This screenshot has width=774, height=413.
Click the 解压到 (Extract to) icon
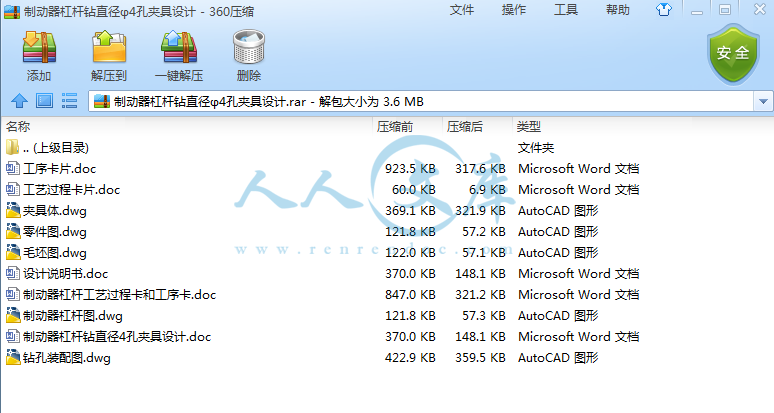coord(109,47)
